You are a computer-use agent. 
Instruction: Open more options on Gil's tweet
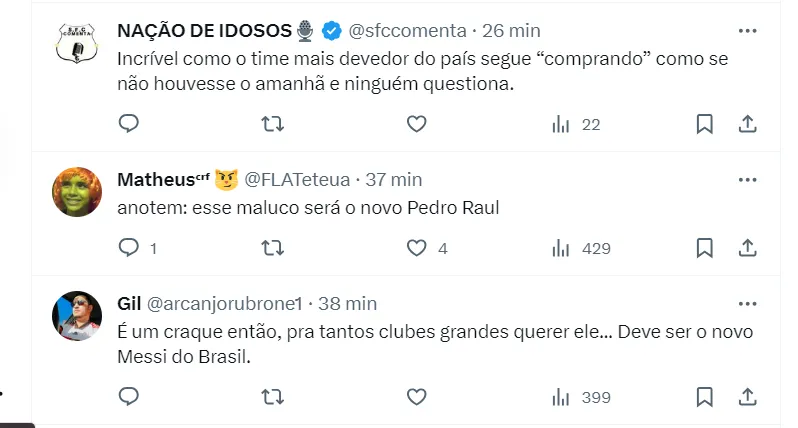coord(747,303)
